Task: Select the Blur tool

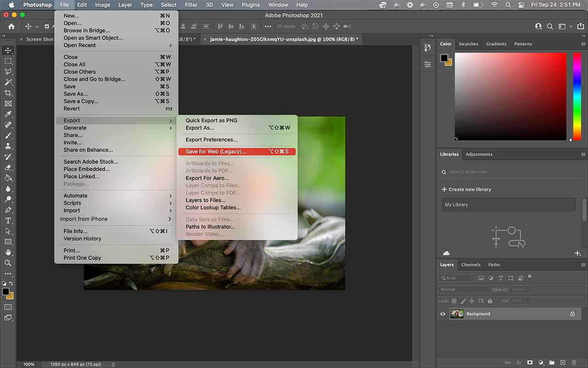Action: pos(8,189)
